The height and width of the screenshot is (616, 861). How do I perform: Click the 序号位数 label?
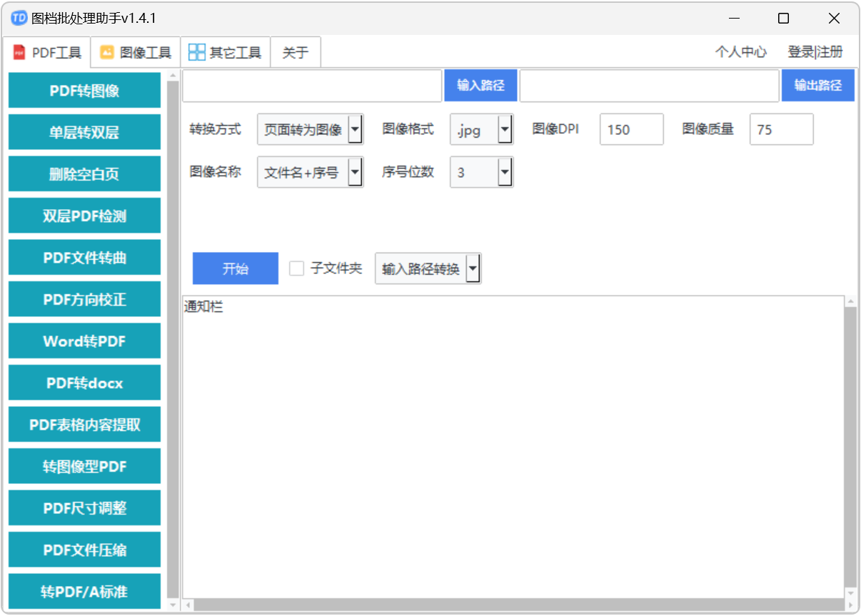tap(408, 172)
